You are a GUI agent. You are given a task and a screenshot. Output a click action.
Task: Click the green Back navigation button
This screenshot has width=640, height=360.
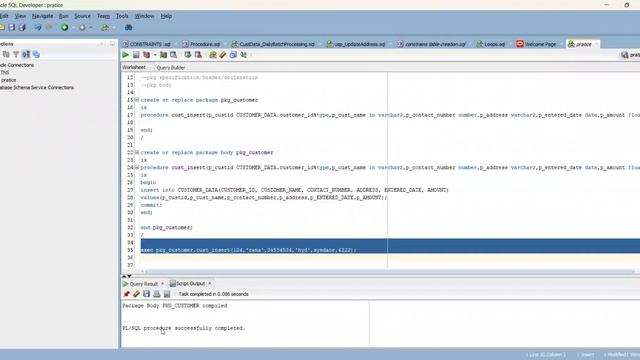pos(64,27)
